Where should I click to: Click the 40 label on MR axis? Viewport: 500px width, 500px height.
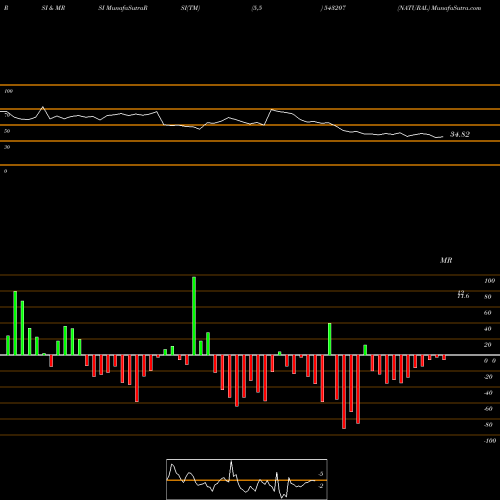(x=488, y=329)
